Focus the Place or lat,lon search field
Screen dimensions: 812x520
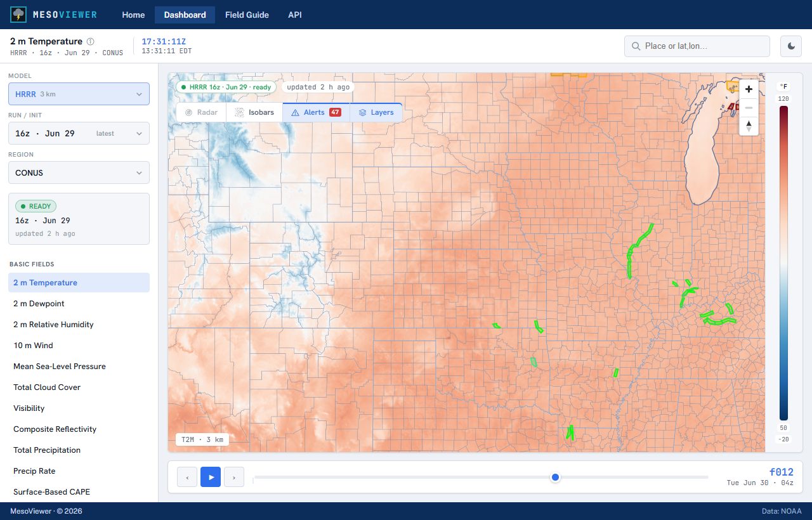tap(697, 46)
